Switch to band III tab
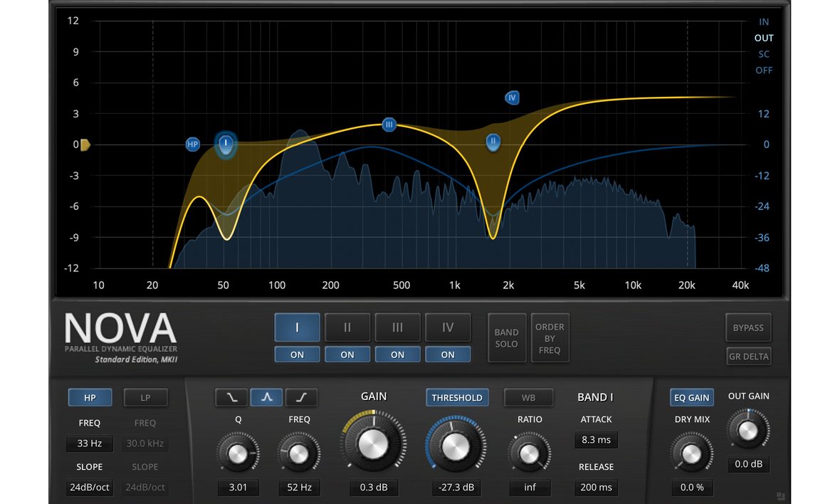Screen dimensions: 840x504 (x=397, y=327)
